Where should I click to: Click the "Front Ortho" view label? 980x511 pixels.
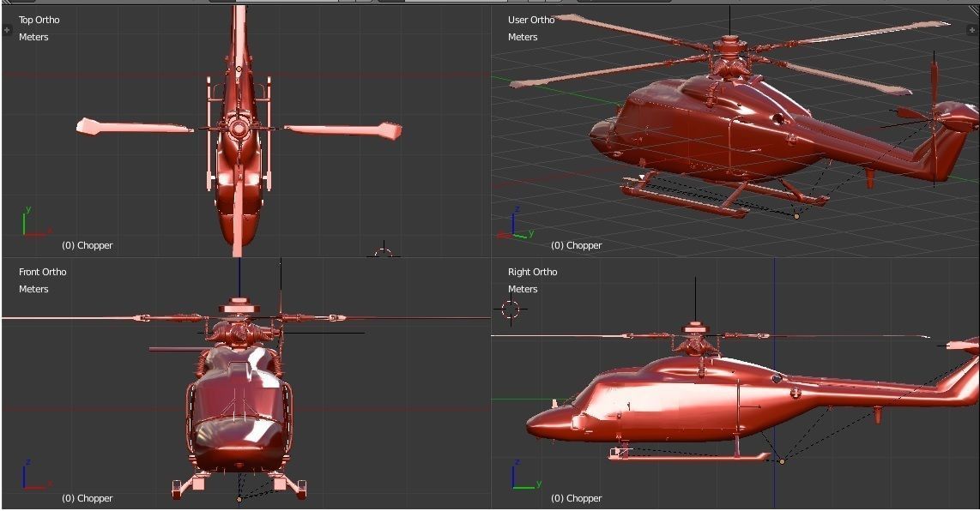click(x=43, y=272)
